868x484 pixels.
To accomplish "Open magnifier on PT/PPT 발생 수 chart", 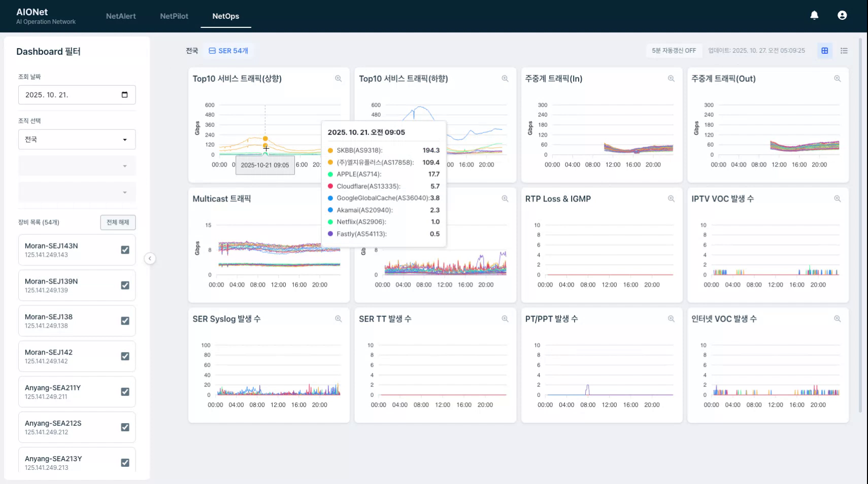I will 671,319.
